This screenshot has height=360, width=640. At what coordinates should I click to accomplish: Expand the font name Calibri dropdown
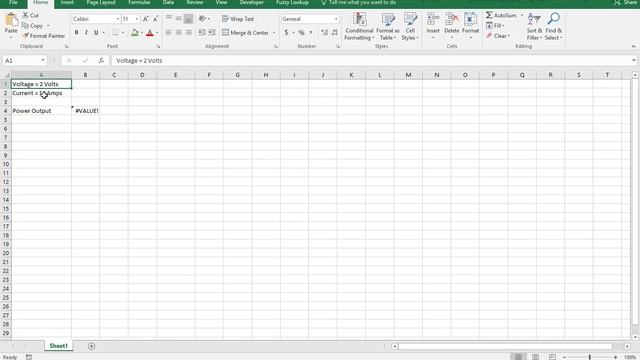[118, 19]
